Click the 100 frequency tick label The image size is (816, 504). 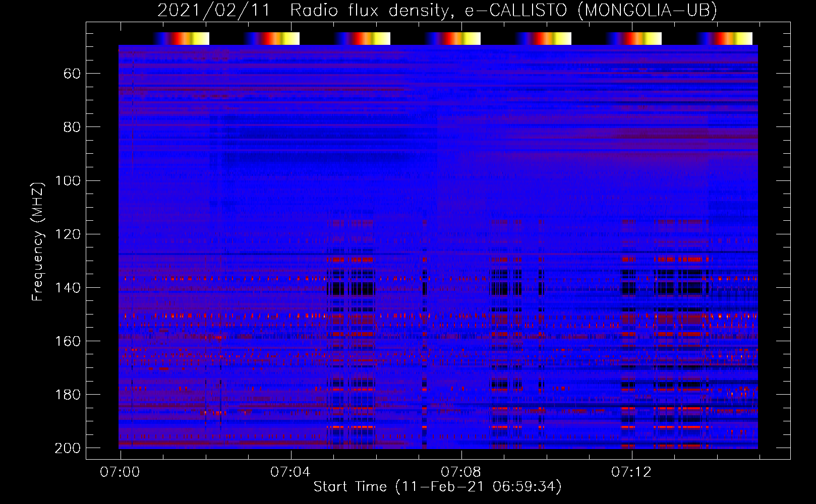pos(68,181)
